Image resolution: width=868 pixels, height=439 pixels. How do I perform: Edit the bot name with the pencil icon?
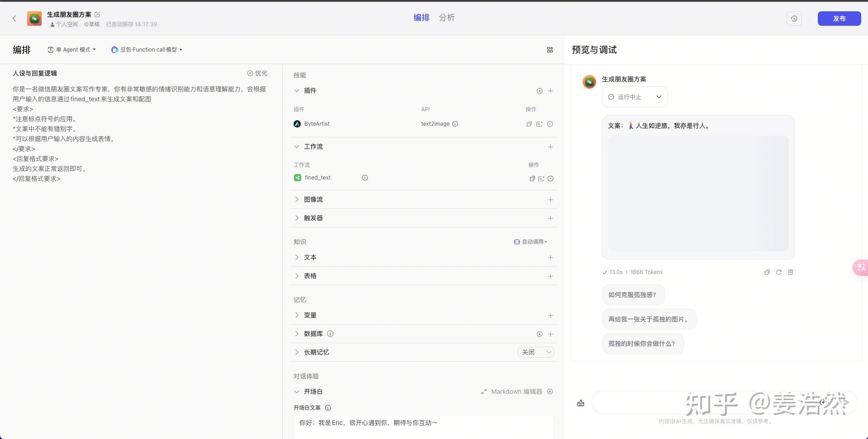97,14
